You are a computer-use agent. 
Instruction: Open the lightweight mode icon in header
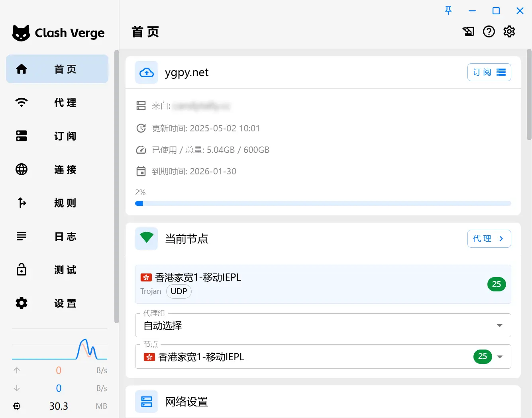pos(469,31)
